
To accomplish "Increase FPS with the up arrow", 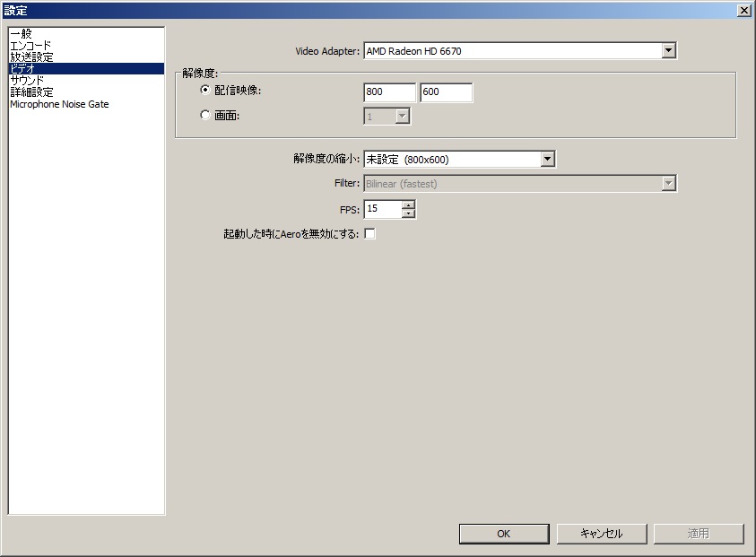I will click(x=408, y=205).
